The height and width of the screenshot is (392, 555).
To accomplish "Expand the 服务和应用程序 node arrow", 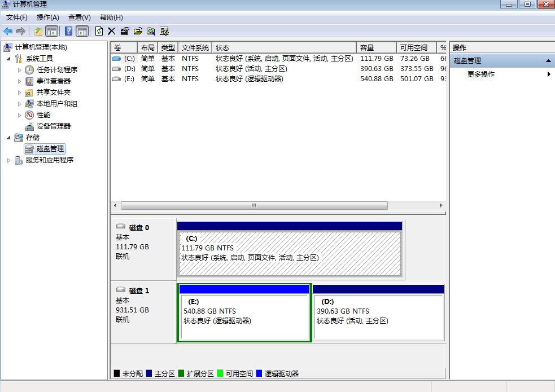I will tap(9, 160).
